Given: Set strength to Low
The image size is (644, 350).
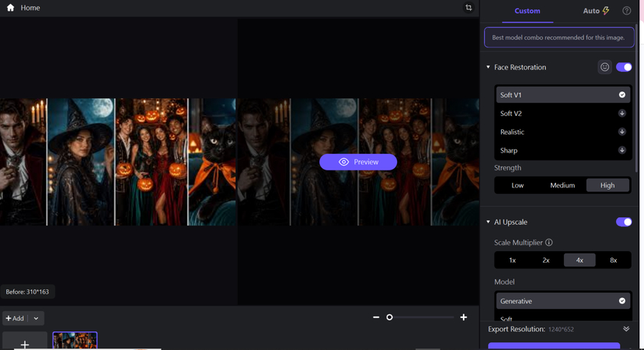Looking at the screenshot, I should (517, 185).
